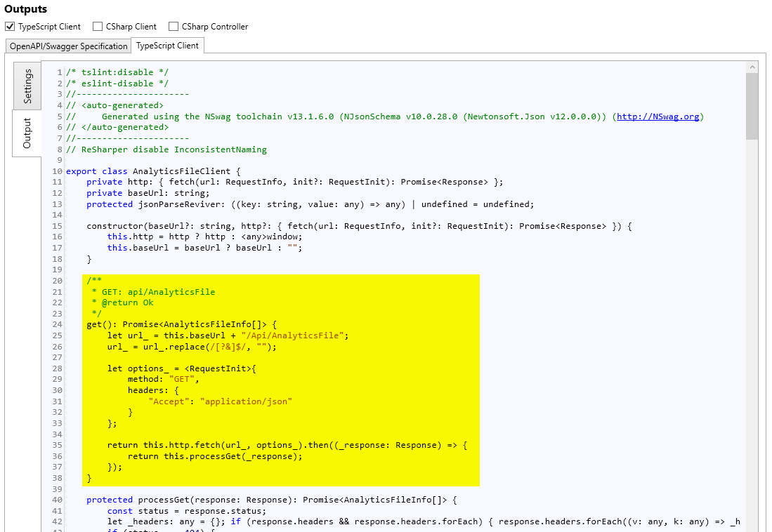Screen dimensions: 772x532
Task: Click 'const status = response.status;' line
Action: (187, 512)
